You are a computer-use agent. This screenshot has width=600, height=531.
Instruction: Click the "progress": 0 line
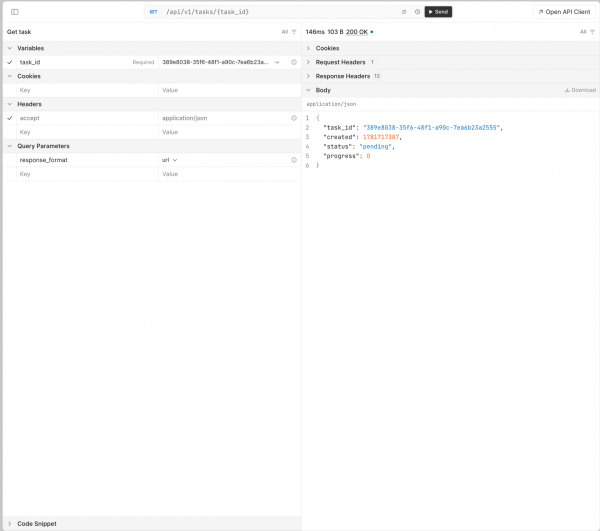[346, 156]
